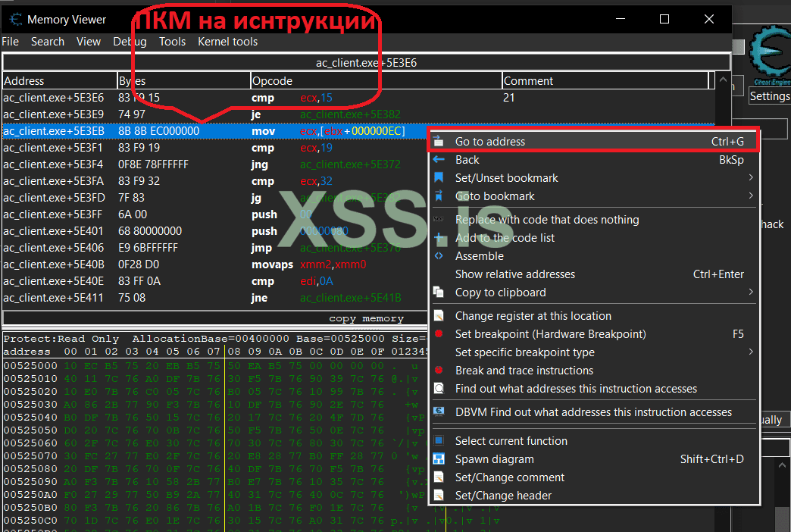Select the row ac_client.exe+5E401 push instruction

pos(215,230)
